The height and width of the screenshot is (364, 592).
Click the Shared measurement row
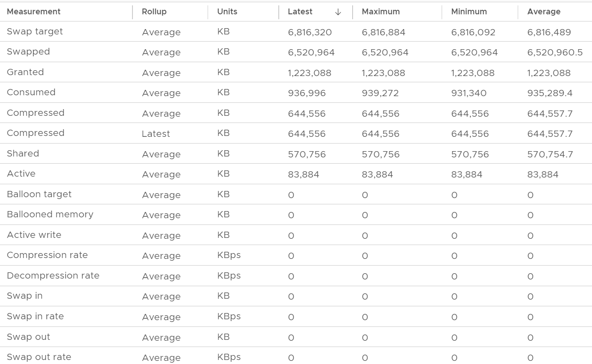click(296, 154)
